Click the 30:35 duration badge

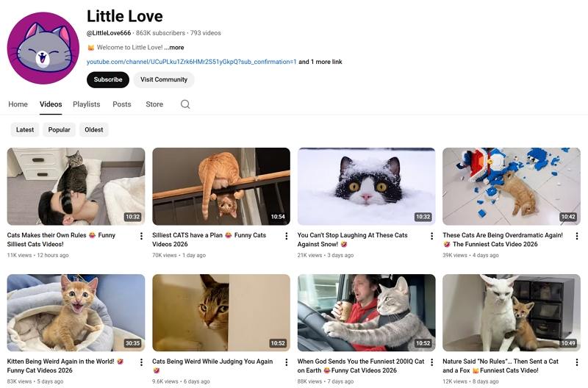133,343
